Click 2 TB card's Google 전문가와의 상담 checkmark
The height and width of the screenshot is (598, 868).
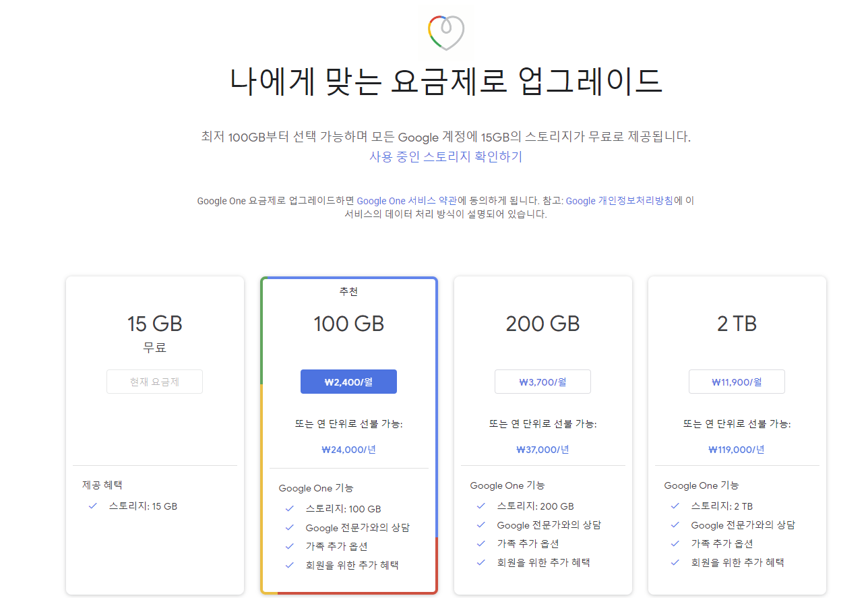[675, 525]
